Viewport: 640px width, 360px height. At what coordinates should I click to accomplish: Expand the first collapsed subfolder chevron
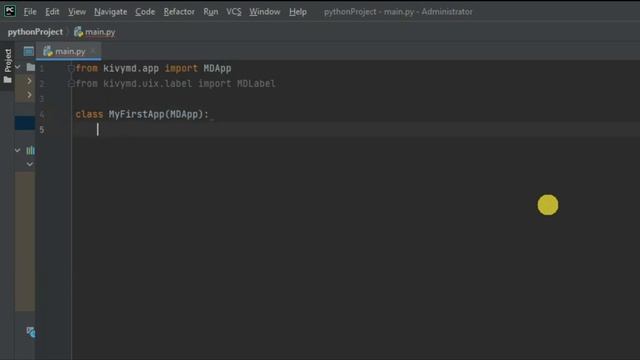click(29, 81)
